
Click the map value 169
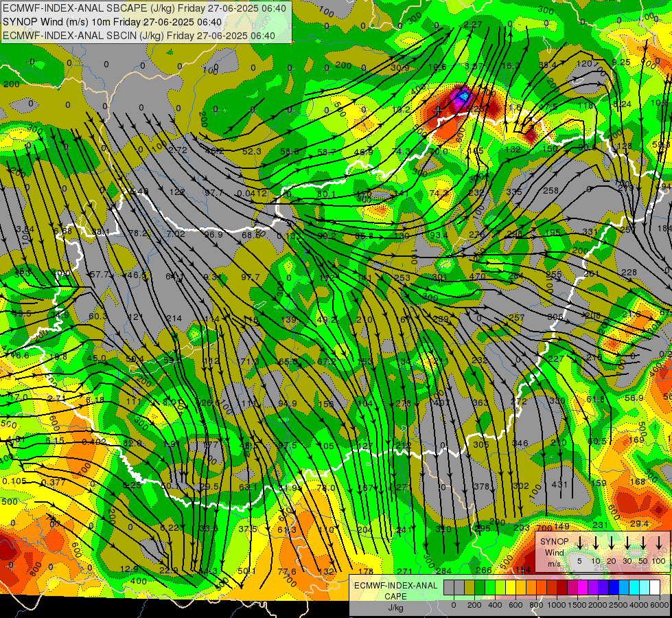[637, 439]
